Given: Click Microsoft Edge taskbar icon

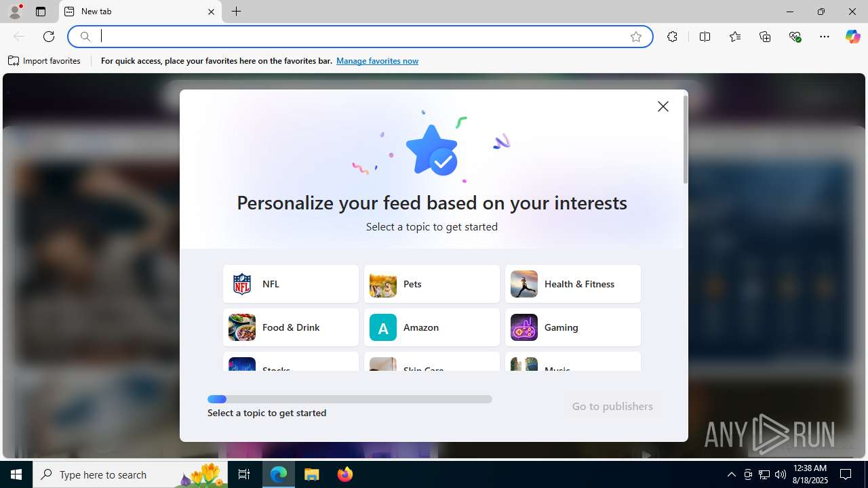Looking at the screenshot, I should [x=279, y=474].
